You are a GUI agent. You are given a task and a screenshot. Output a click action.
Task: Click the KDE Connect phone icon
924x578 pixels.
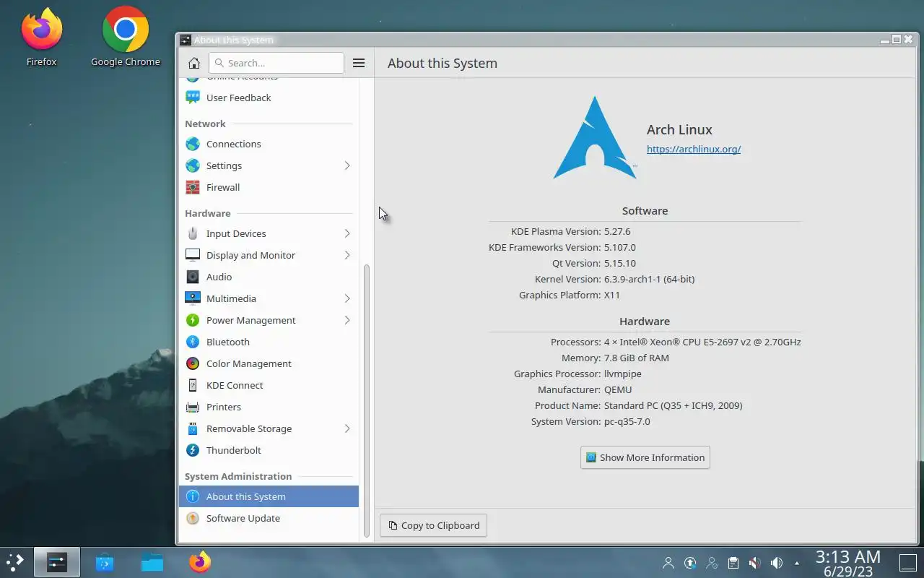coord(193,385)
